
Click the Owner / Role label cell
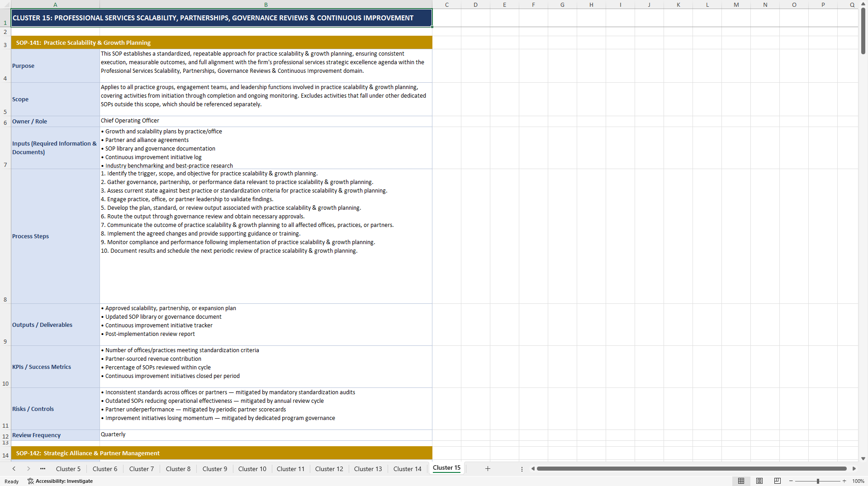[55, 122]
